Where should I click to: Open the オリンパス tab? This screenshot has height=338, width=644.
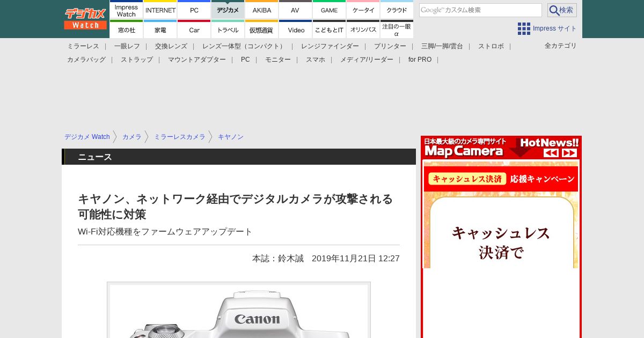click(x=363, y=29)
